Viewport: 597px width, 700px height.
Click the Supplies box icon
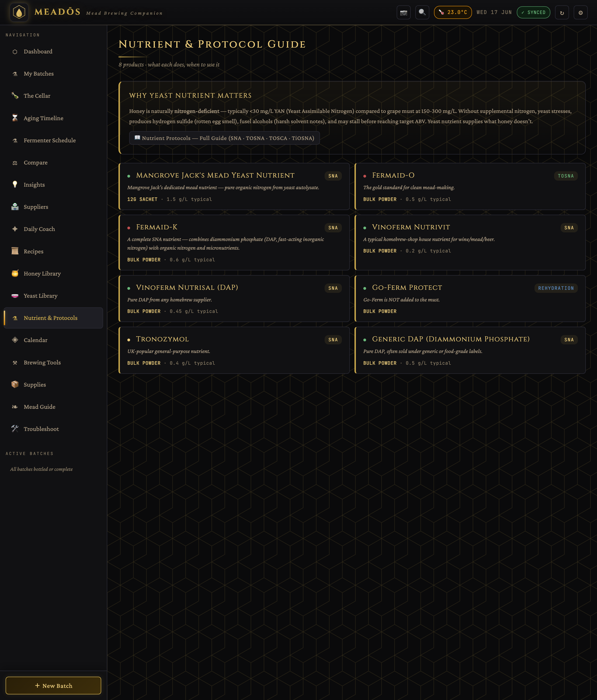(15, 385)
